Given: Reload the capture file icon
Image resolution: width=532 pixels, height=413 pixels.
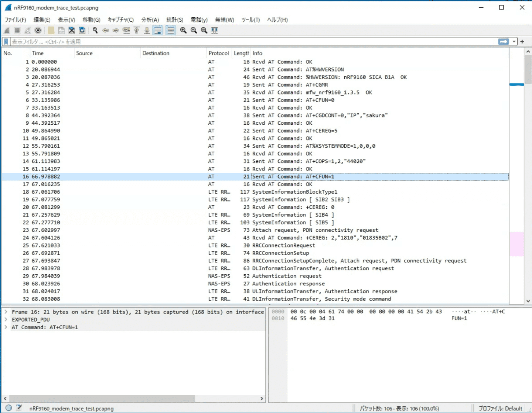Looking at the screenshot, I should pyautogui.click(x=82, y=30).
